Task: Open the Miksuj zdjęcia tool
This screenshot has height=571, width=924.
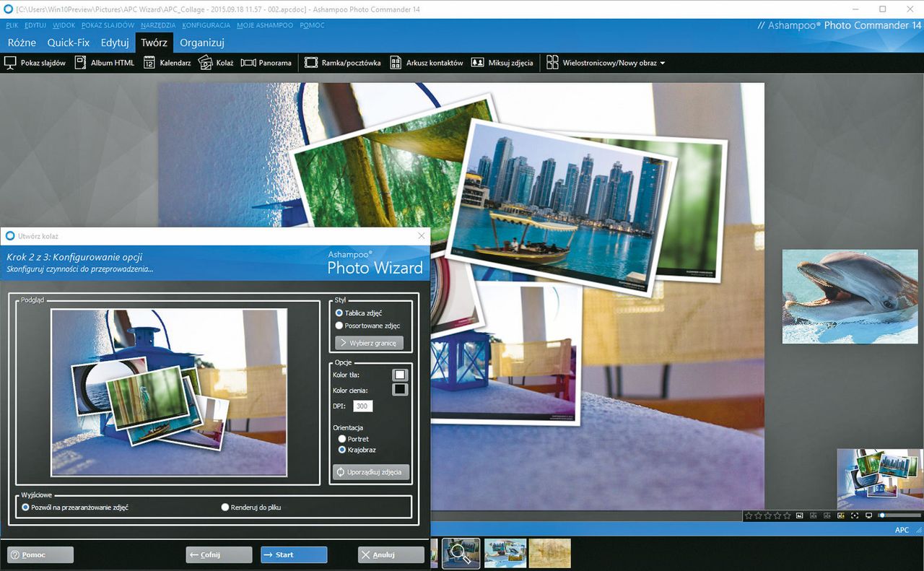Action: (x=502, y=63)
